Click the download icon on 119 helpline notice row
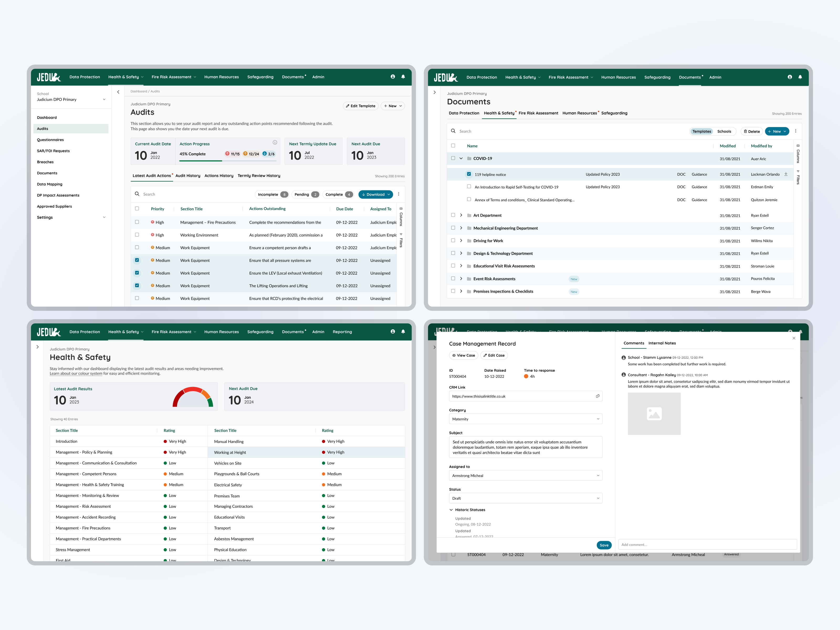840x630 pixels. (x=786, y=174)
